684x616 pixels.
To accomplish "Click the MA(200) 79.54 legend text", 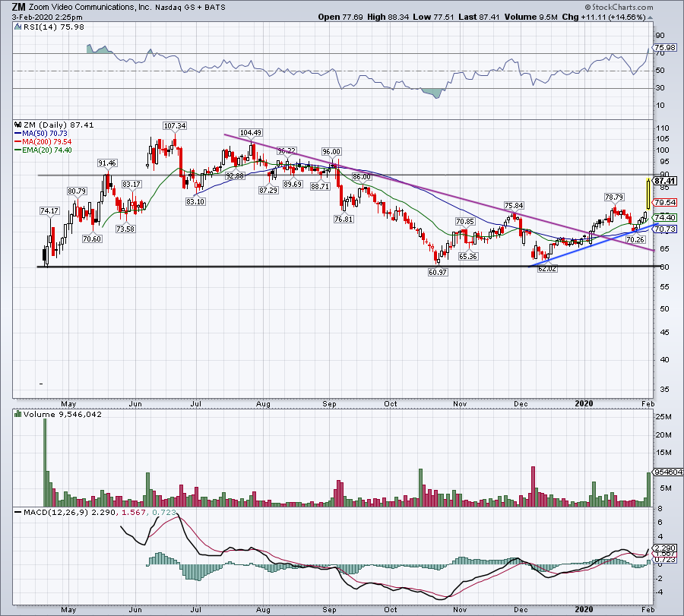I will coord(47,142).
